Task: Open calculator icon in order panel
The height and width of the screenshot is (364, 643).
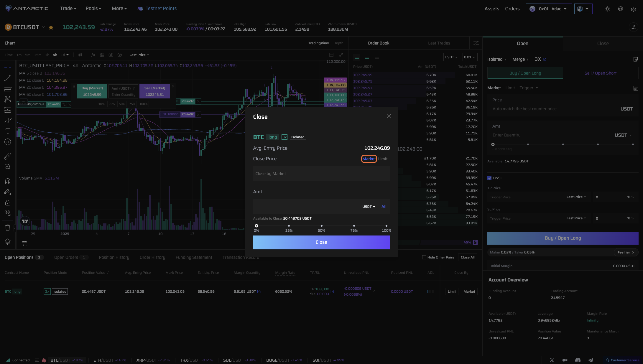Action: coord(636,88)
